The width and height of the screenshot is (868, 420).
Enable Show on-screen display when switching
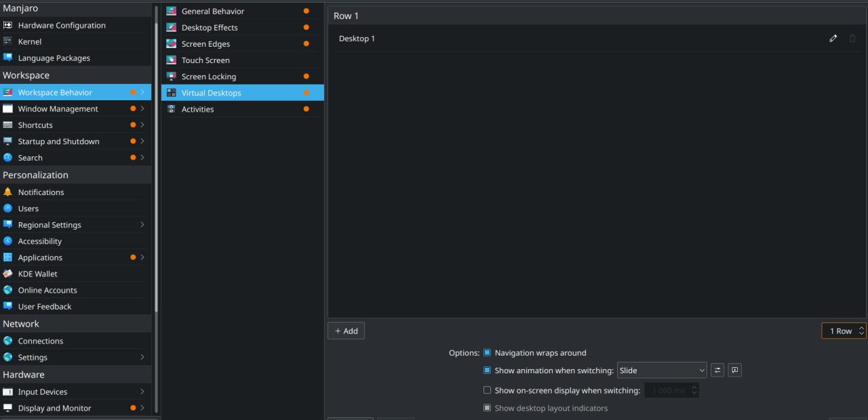tap(487, 390)
